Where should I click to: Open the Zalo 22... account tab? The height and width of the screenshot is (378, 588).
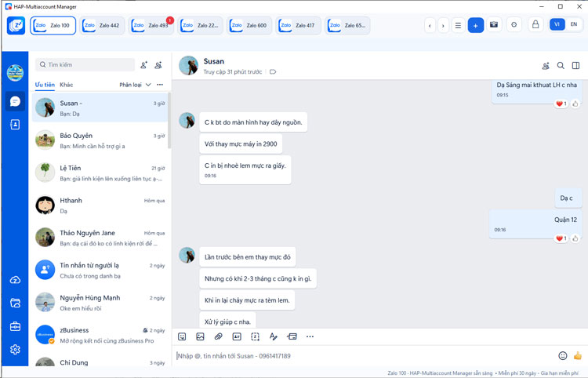[x=200, y=26]
